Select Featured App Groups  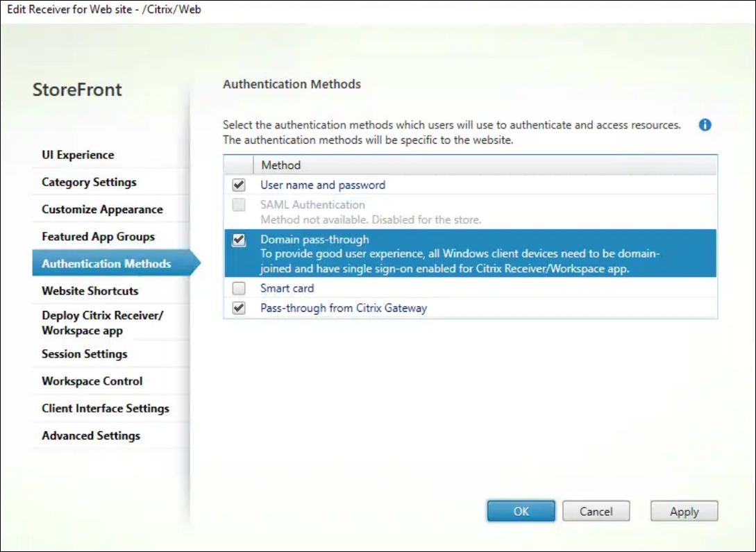(x=111, y=236)
